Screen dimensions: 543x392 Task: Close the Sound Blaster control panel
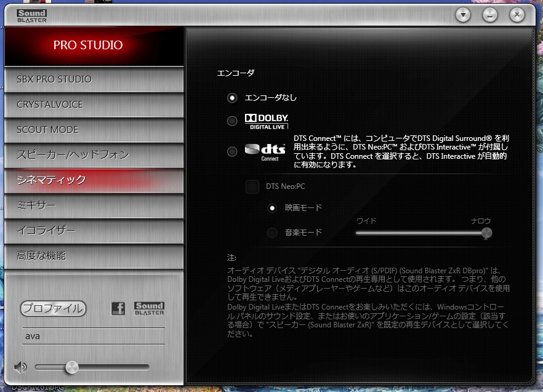pos(517,15)
